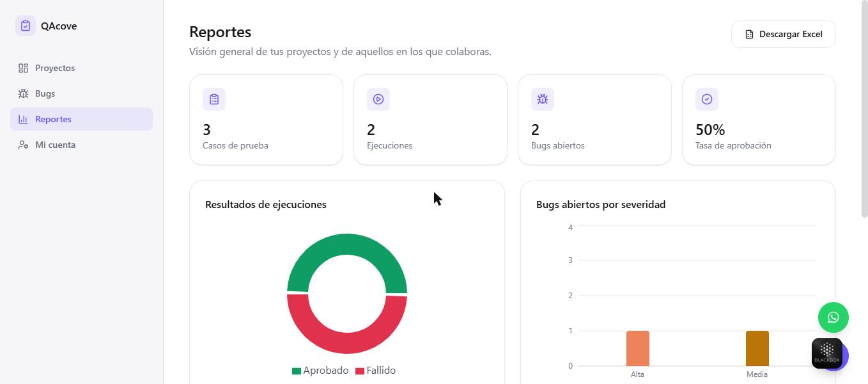Open the green WhatsApp chat button
Image resolution: width=868 pixels, height=384 pixels.
(833, 317)
